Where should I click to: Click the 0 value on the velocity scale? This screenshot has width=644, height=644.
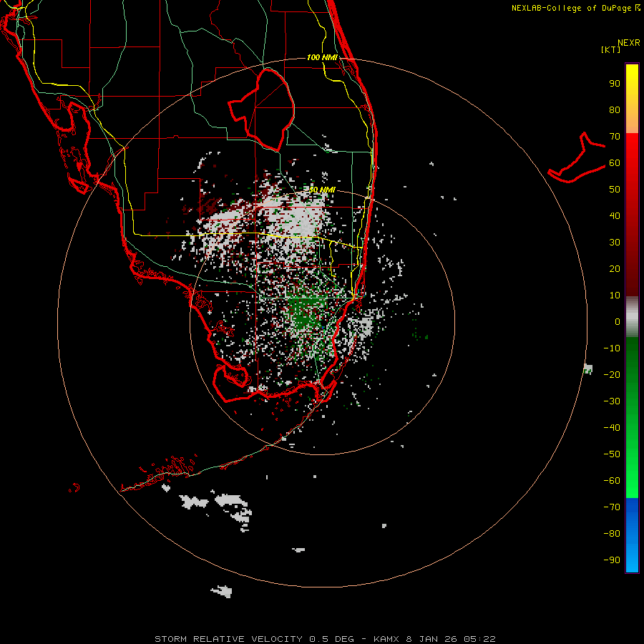(x=618, y=321)
